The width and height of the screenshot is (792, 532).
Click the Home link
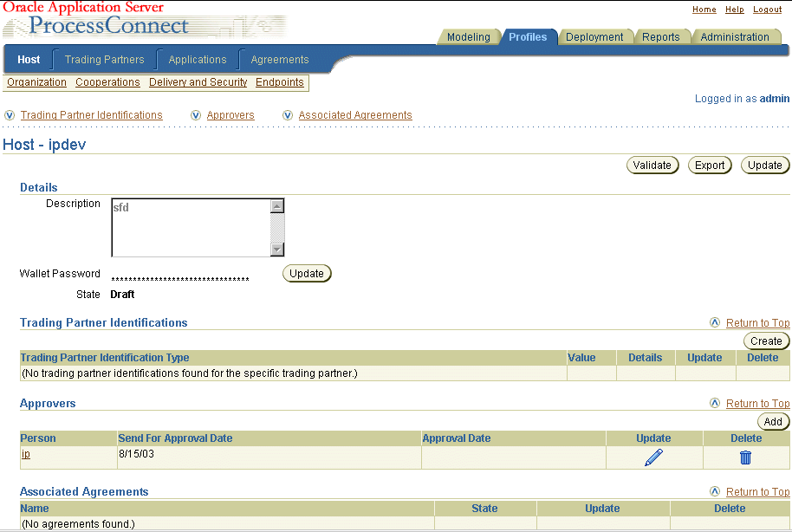click(704, 9)
